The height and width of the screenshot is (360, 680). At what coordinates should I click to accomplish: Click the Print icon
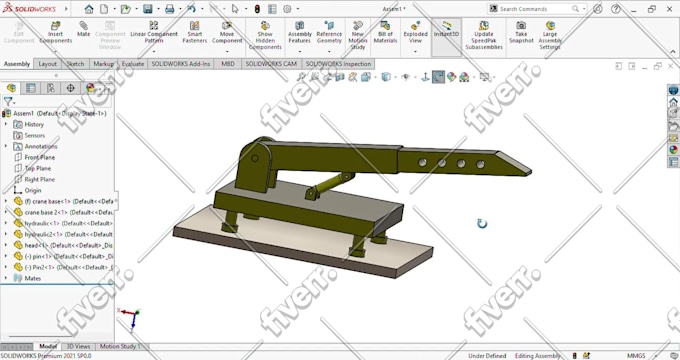170,9
